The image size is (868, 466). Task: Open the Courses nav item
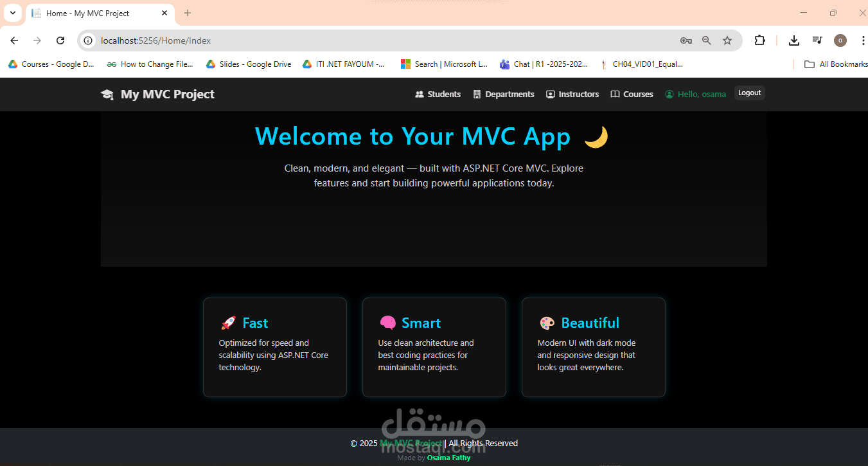pyautogui.click(x=632, y=94)
